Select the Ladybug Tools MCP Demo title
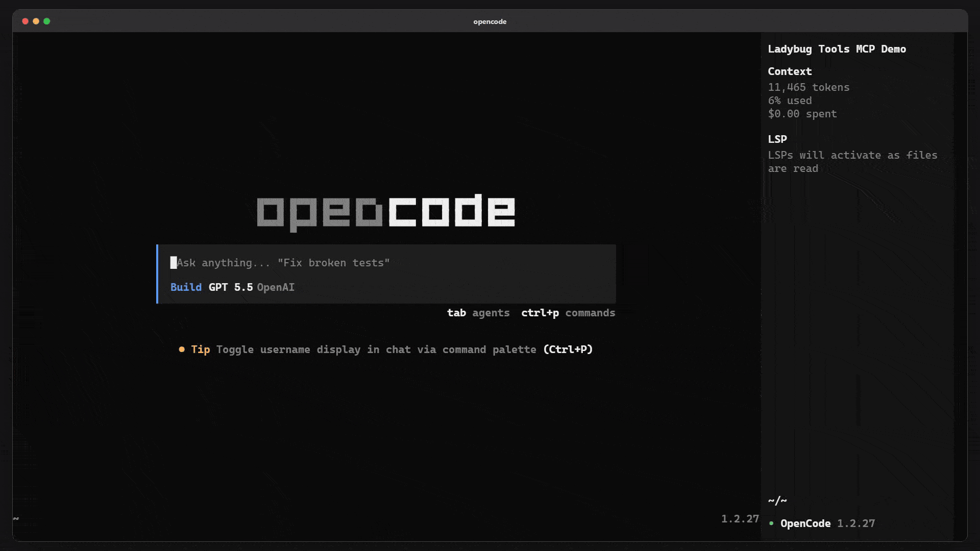Viewport: 980px width, 551px height. click(837, 49)
